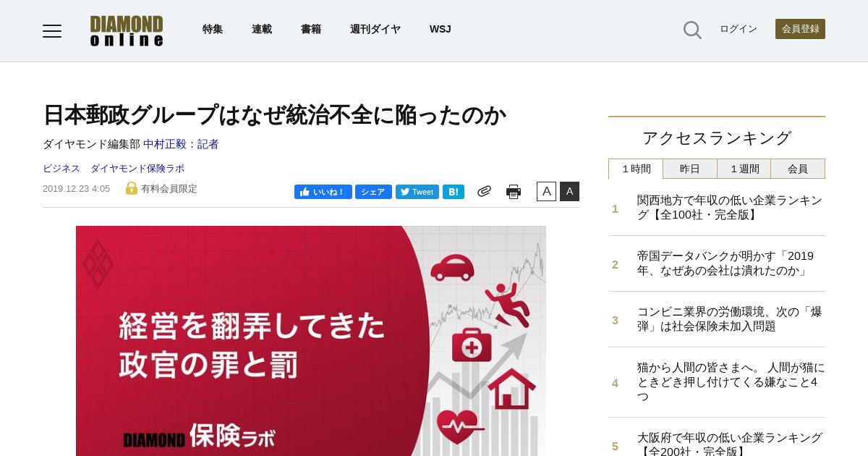Click the Twitter Tweet button
The height and width of the screenshot is (456, 868).
tap(417, 192)
